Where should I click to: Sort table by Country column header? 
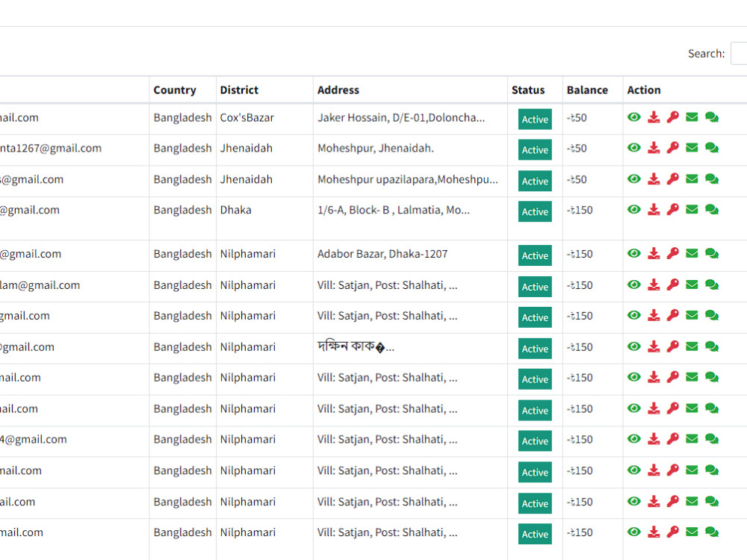(182, 90)
